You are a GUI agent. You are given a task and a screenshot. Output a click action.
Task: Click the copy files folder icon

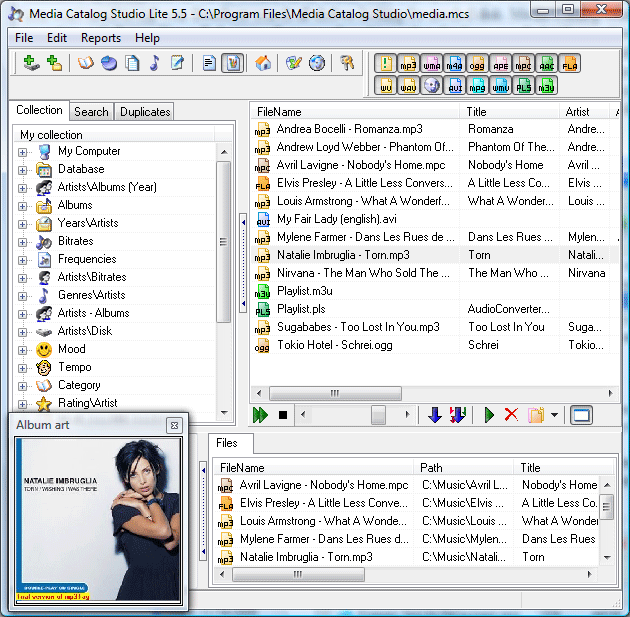(x=536, y=415)
